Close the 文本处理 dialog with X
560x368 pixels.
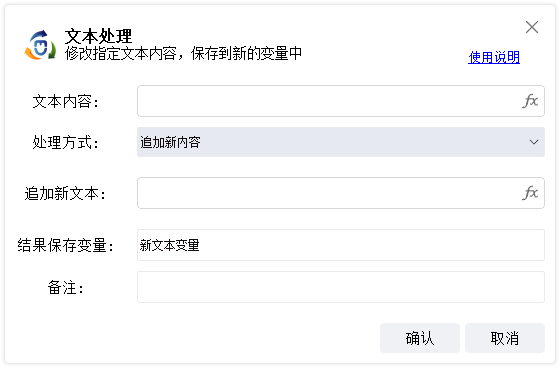(x=532, y=27)
